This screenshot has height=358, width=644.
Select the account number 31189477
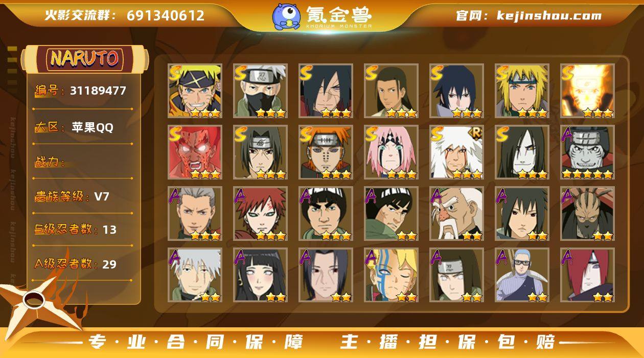tap(98, 91)
